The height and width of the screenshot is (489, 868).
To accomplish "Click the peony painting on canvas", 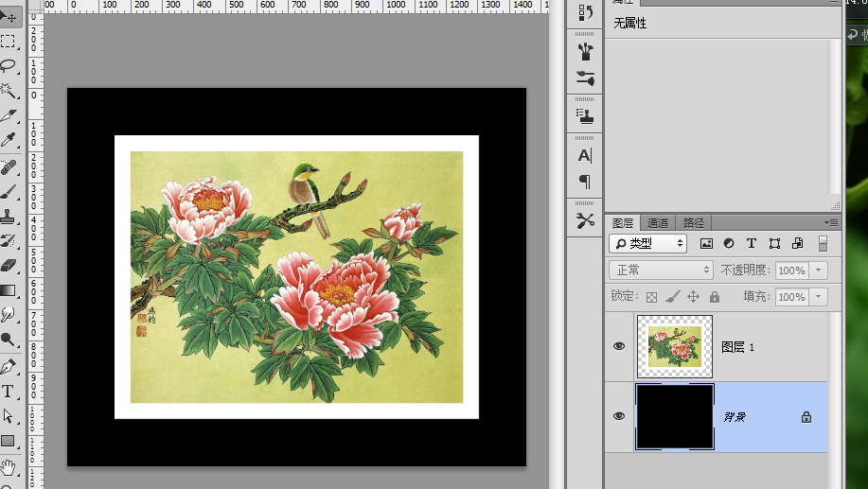I will tap(296, 276).
